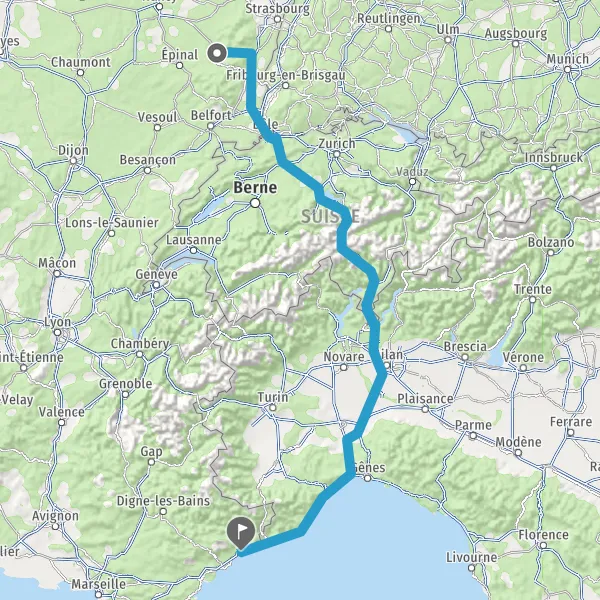Click the Épinal city label

click(179, 55)
